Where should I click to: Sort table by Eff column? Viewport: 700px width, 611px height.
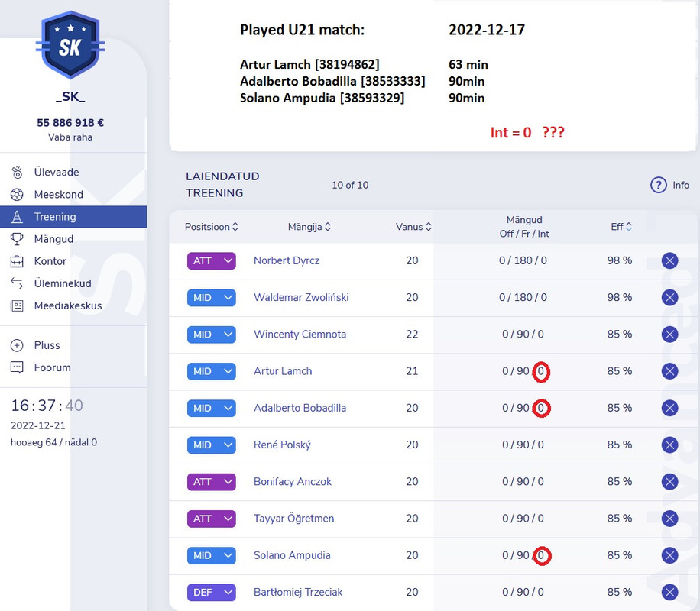pos(621,227)
